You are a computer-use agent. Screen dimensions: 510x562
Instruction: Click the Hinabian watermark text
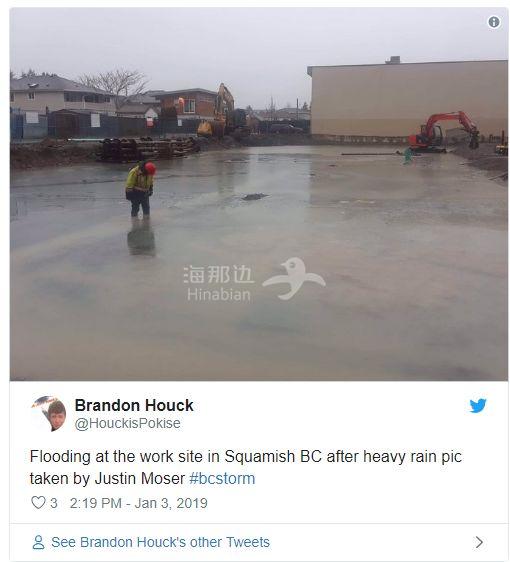coord(219,283)
